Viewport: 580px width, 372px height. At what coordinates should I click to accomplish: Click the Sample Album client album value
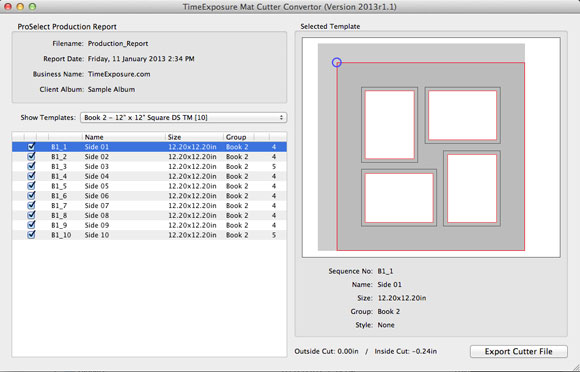click(x=111, y=89)
